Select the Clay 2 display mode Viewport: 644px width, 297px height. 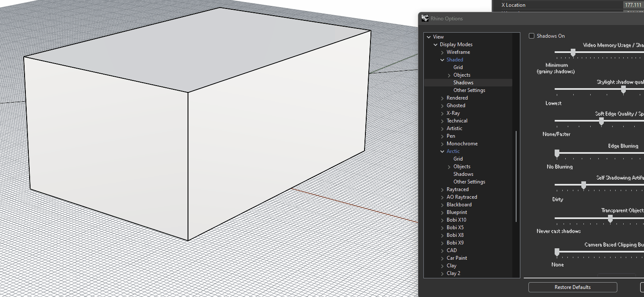coord(453,273)
